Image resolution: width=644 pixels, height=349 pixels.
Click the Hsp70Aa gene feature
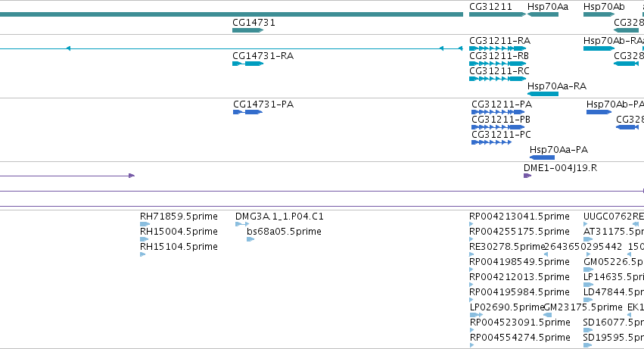pyautogui.click(x=543, y=14)
